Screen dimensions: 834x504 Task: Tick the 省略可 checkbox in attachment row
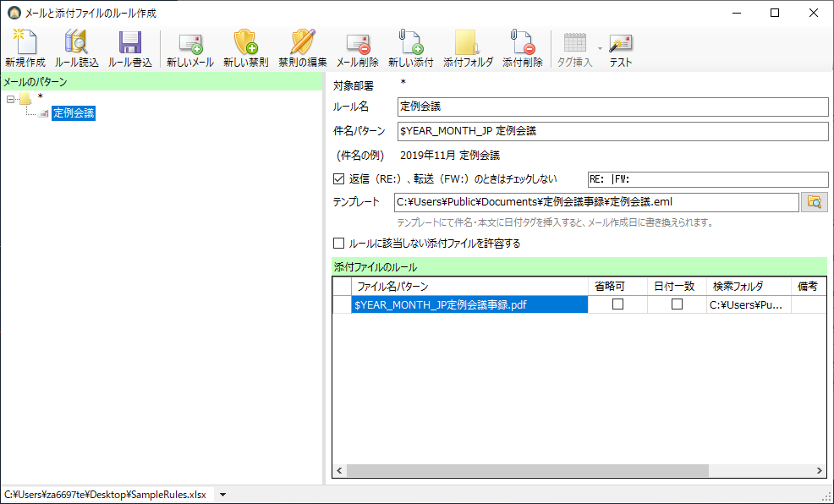point(617,304)
